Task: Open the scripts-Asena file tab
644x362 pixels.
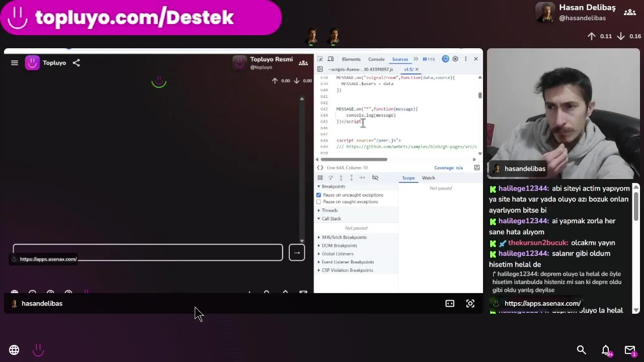Action: pyautogui.click(x=361, y=69)
